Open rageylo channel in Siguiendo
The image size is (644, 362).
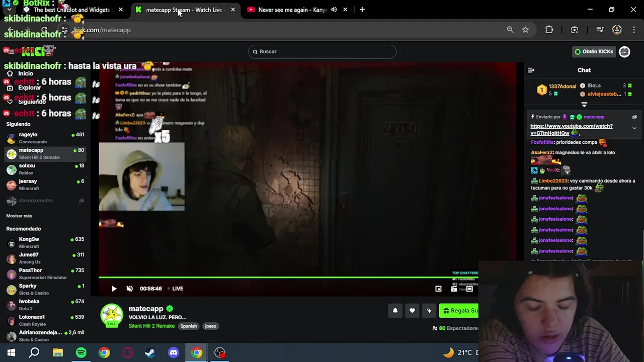[x=45, y=138]
